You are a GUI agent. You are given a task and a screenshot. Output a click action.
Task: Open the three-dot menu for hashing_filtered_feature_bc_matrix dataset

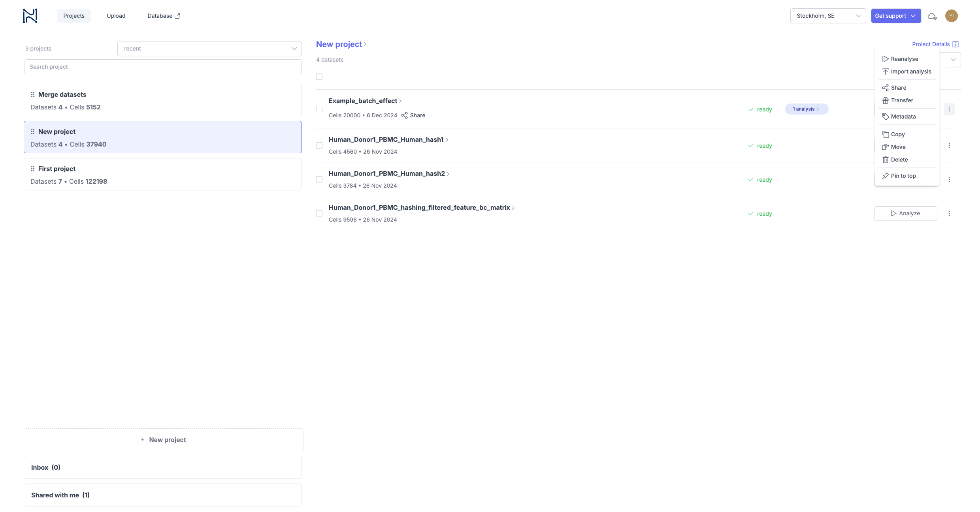[x=949, y=214]
